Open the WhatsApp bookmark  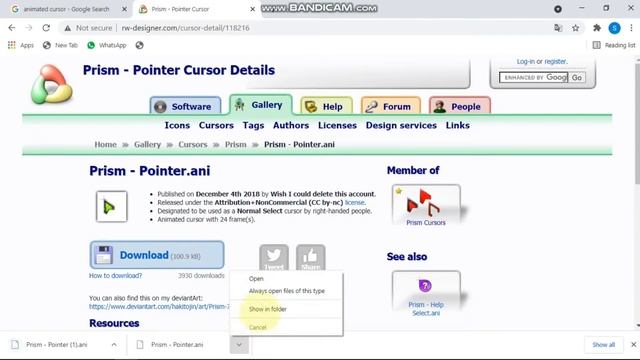click(x=107, y=45)
